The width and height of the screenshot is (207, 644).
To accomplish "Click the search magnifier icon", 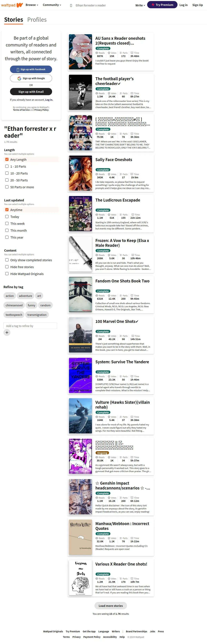I will coord(71,5).
